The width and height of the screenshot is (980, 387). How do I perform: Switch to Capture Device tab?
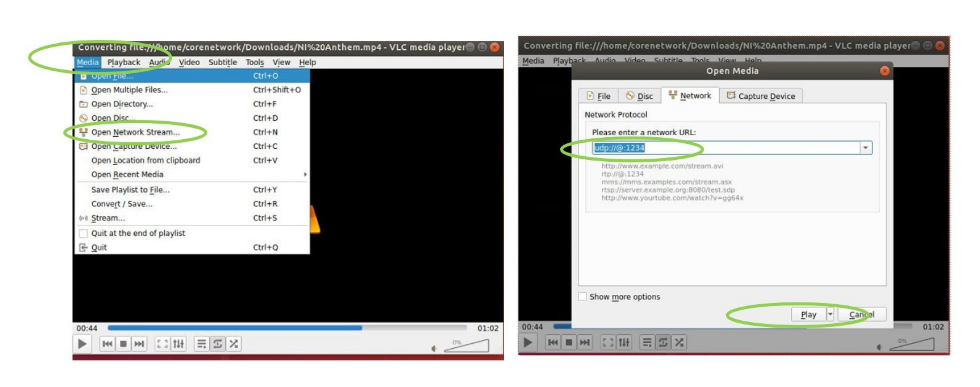point(761,96)
